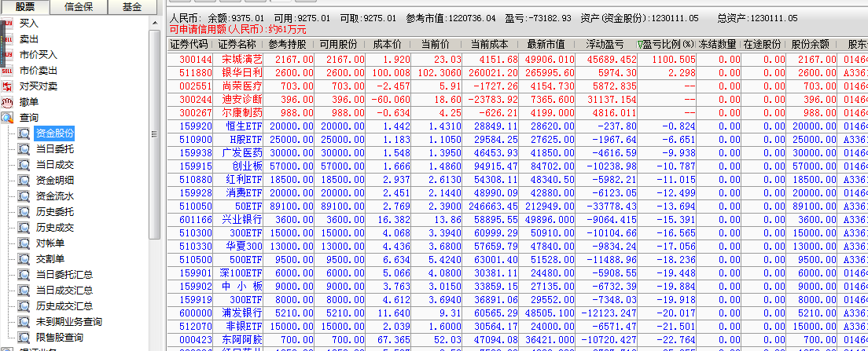Open the 买入 menu entry

29,24
